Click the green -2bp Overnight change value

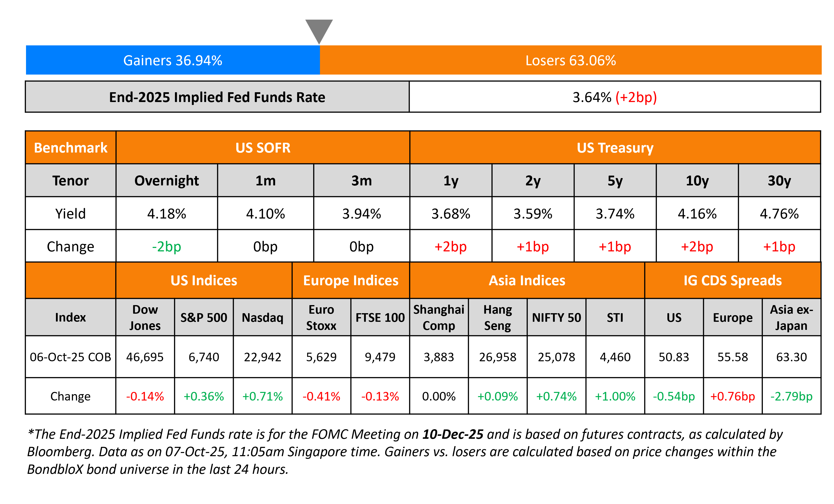pos(167,246)
